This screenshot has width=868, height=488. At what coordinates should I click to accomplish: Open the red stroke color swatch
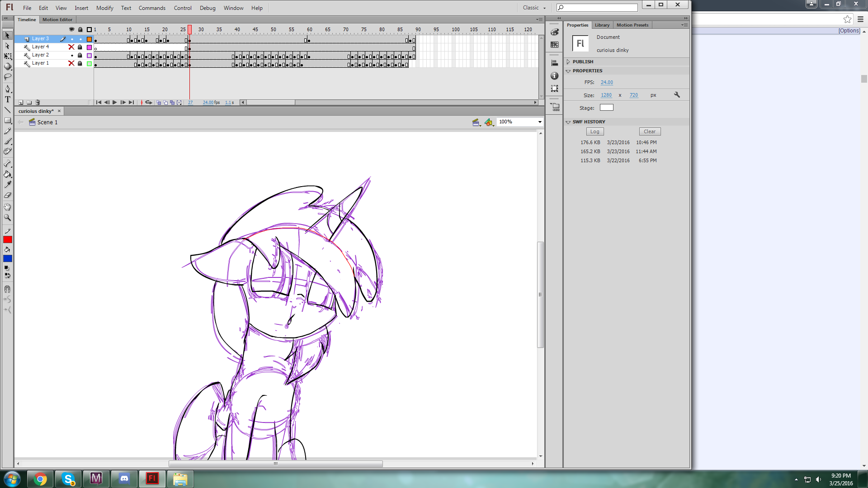(8, 240)
